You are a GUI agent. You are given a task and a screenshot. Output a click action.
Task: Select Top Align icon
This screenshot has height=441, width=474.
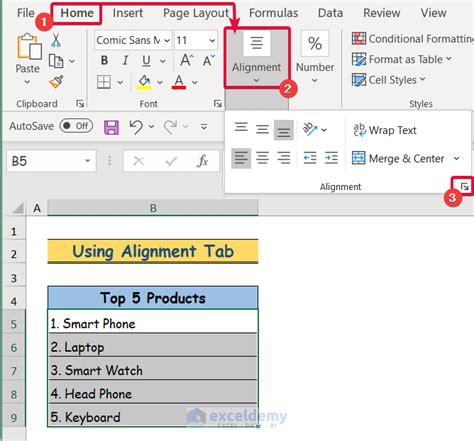point(241,128)
